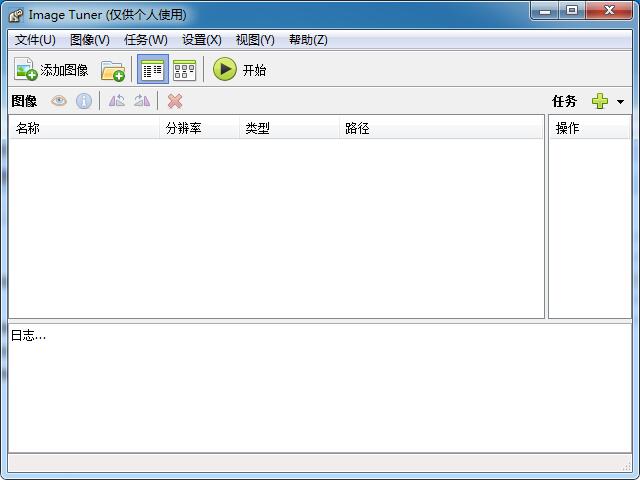Click the red X remove image icon
Image resolution: width=640 pixels, height=480 pixels.
point(175,101)
